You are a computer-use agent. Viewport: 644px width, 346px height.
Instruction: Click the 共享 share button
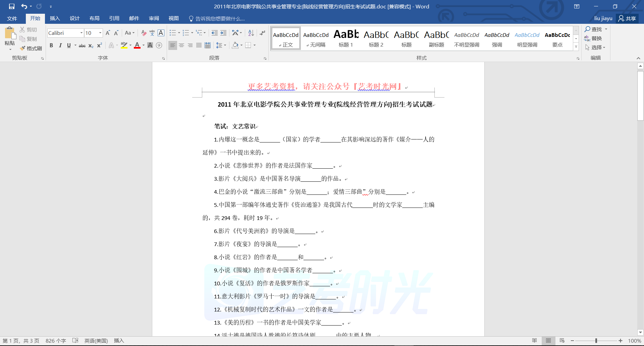point(627,18)
